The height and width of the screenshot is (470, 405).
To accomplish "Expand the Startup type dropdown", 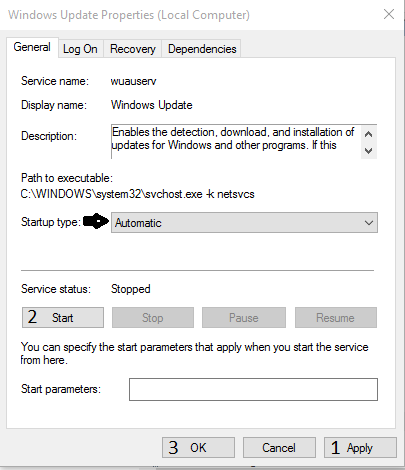I will click(x=244, y=223).
